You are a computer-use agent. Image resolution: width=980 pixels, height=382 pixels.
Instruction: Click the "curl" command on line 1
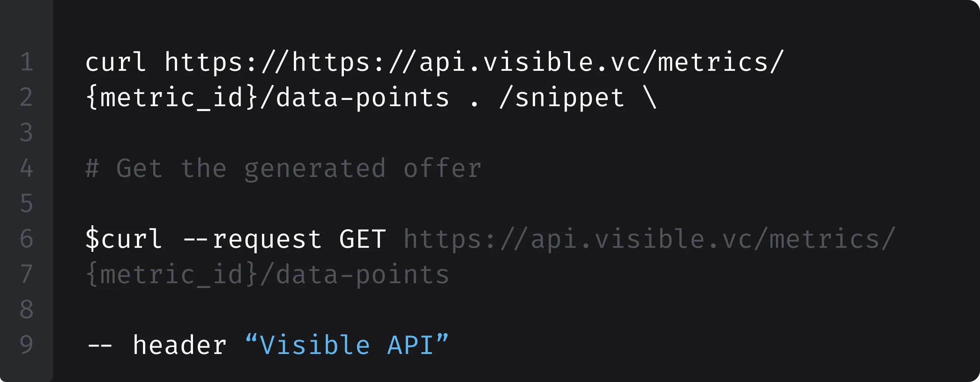pos(115,62)
